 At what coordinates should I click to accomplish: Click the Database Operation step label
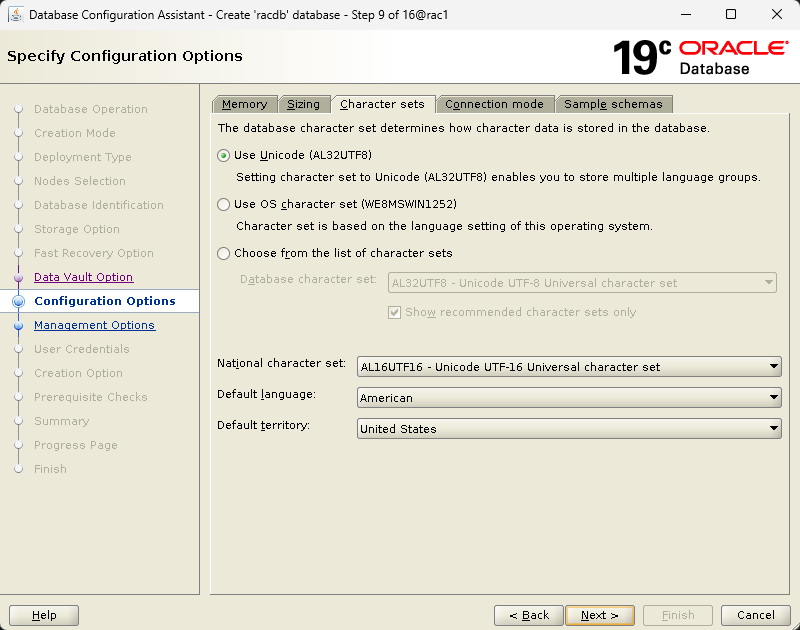pos(91,109)
